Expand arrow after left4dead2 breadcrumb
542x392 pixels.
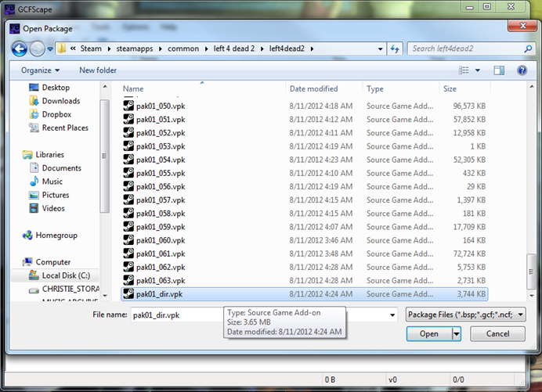313,49
